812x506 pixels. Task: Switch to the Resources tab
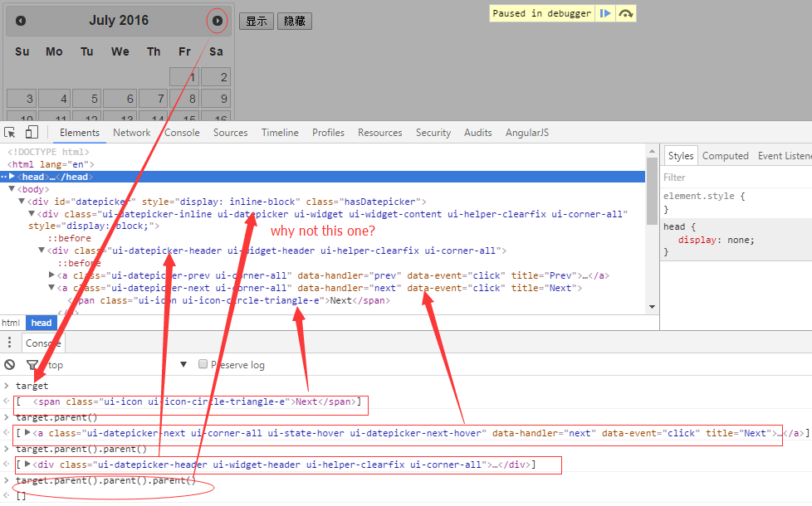(x=379, y=133)
